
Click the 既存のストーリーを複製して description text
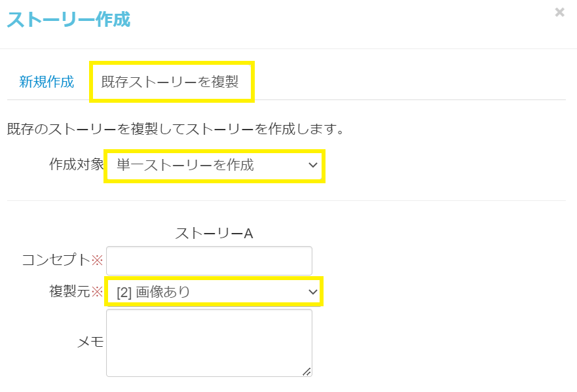[x=176, y=128]
